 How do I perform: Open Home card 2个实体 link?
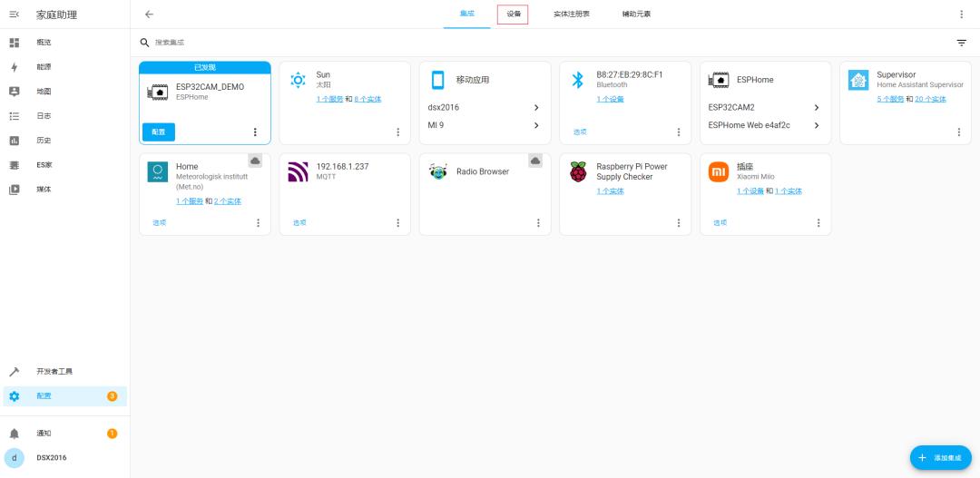[228, 201]
